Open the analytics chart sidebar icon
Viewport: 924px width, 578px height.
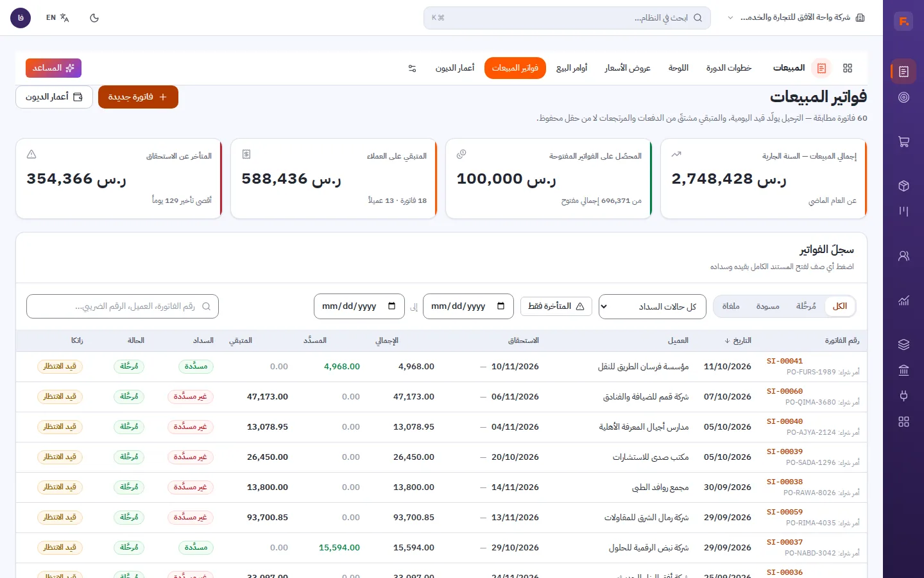coord(903,301)
